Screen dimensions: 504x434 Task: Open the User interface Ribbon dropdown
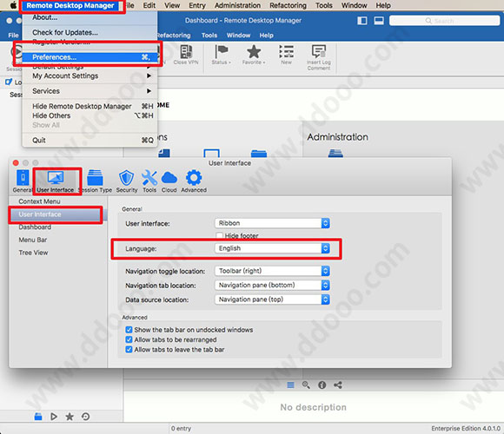click(272, 223)
